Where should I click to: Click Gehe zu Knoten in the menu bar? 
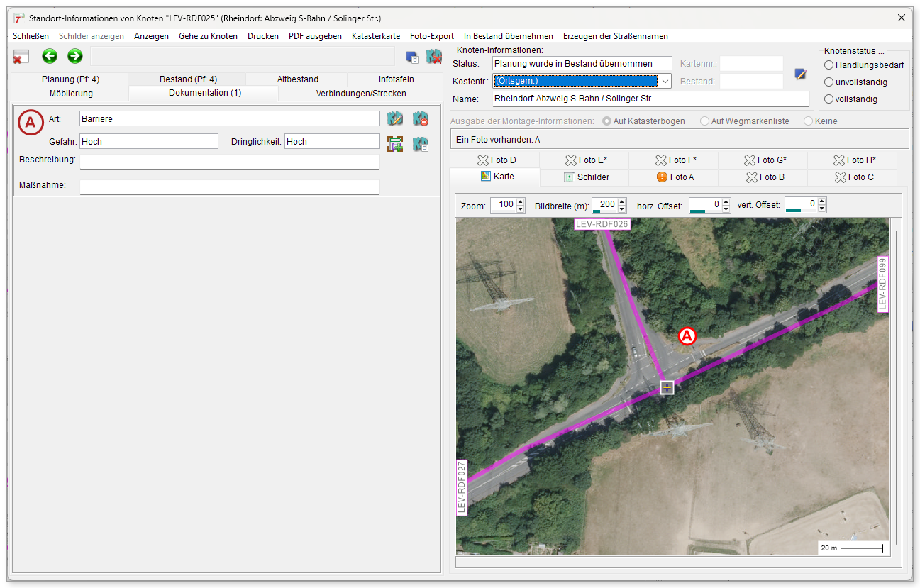(208, 36)
